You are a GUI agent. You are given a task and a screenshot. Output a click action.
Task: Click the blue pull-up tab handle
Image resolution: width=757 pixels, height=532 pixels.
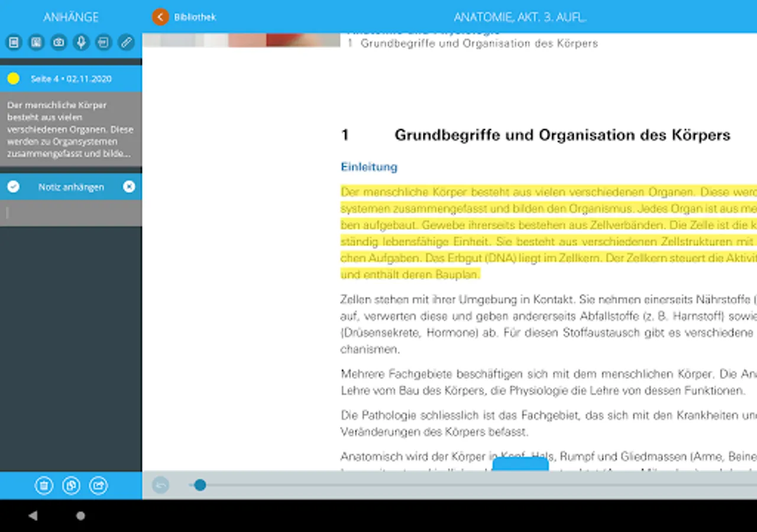tap(520, 464)
